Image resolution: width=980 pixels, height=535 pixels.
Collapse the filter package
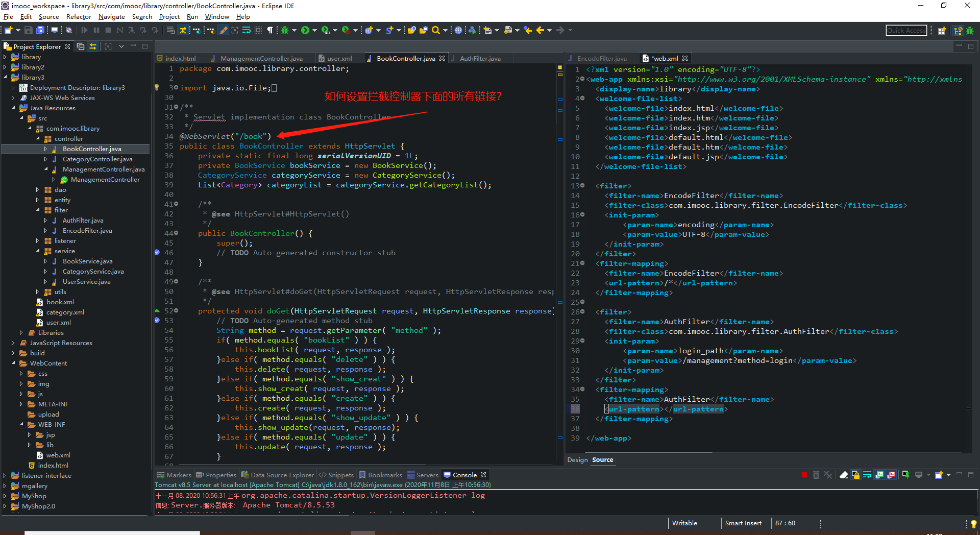pyautogui.click(x=38, y=210)
